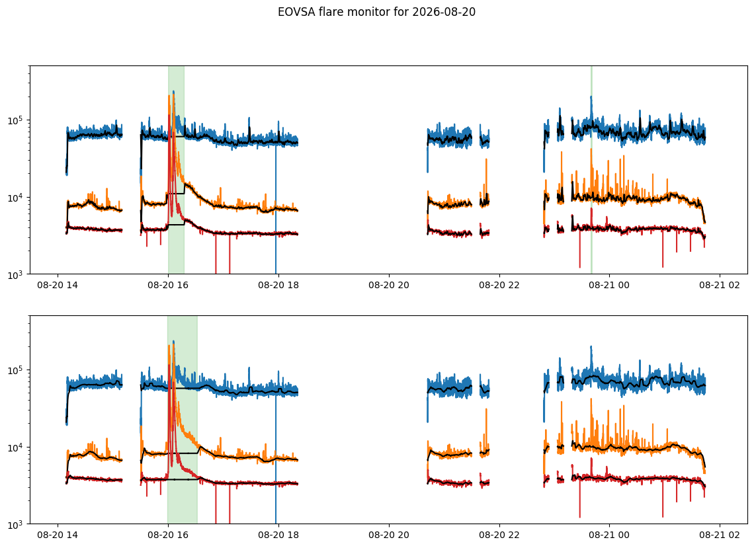Image resolution: width=756 pixels, height=546 pixels.
Task: Click the "08-20 18" tick label under the upper plot
Action: (x=278, y=285)
